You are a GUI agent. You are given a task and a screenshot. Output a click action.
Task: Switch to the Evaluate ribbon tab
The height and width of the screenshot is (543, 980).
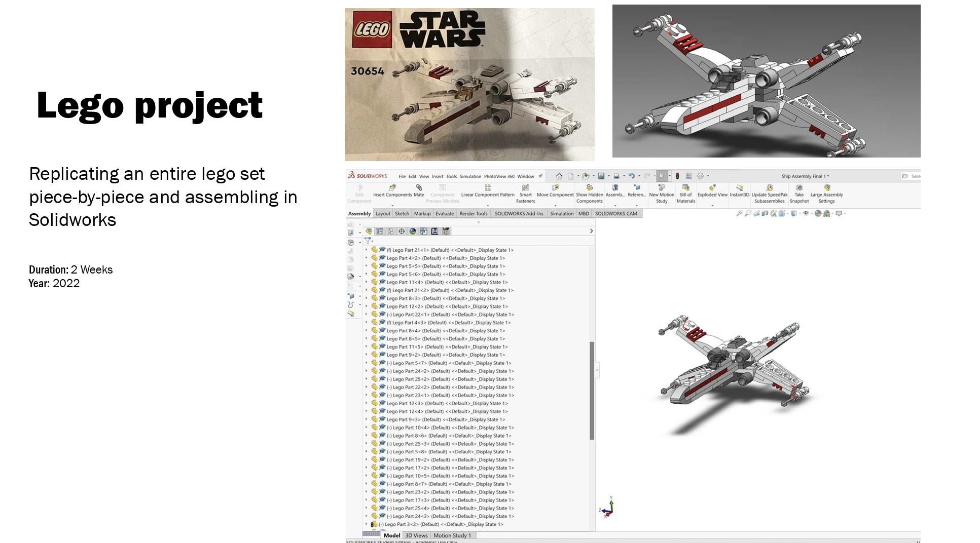(x=445, y=214)
